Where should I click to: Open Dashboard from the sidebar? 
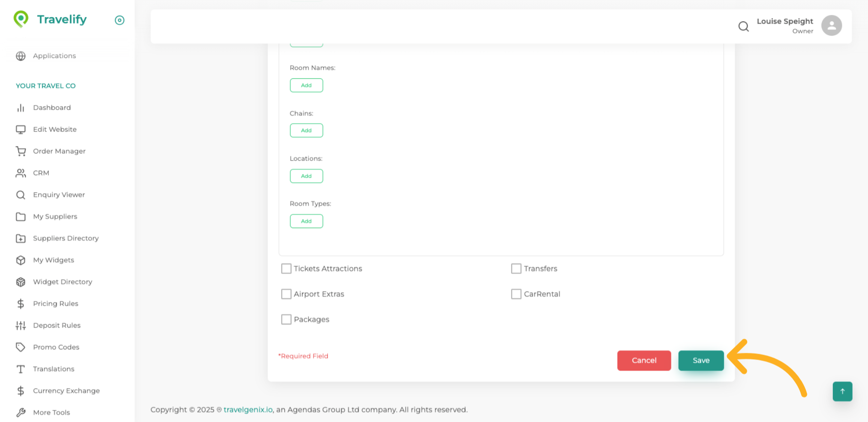[x=52, y=108]
